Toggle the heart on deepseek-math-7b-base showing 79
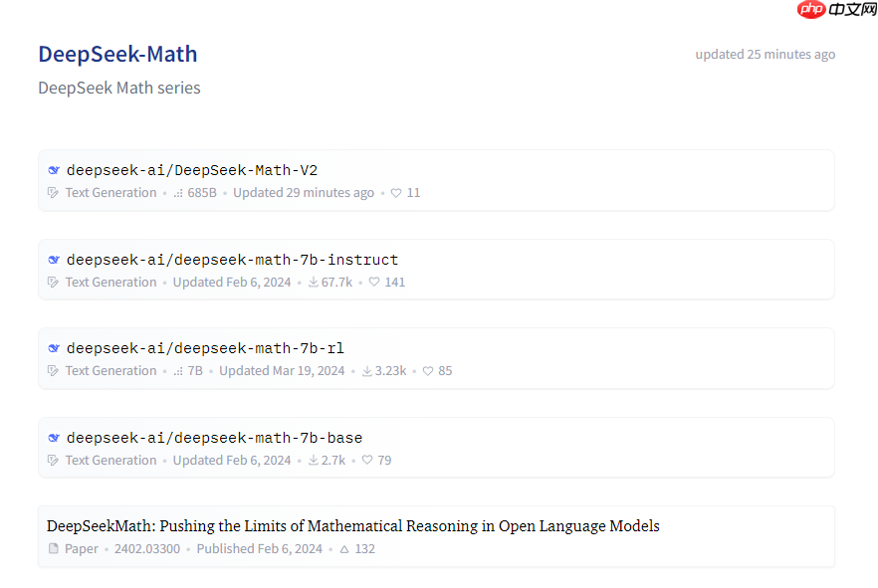The image size is (878, 588). point(365,460)
